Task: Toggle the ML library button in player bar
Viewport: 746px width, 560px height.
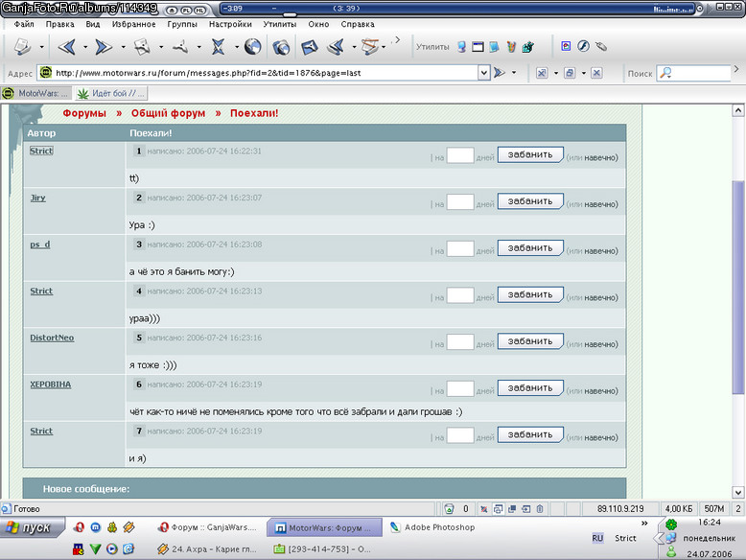Action: click(200, 10)
